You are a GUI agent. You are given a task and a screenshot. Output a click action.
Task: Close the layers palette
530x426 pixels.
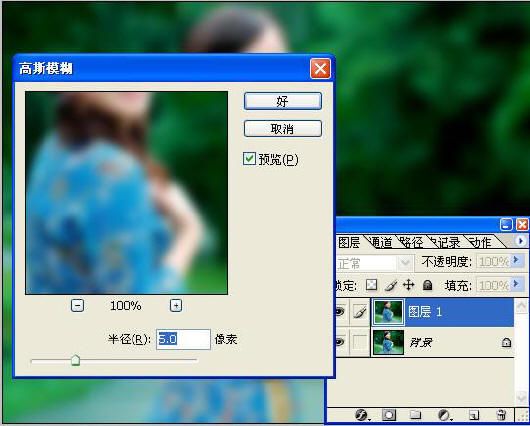point(523,224)
